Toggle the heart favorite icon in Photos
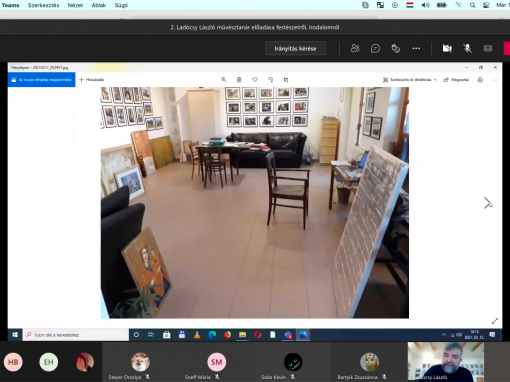The image size is (510, 382). click(255, 80)
